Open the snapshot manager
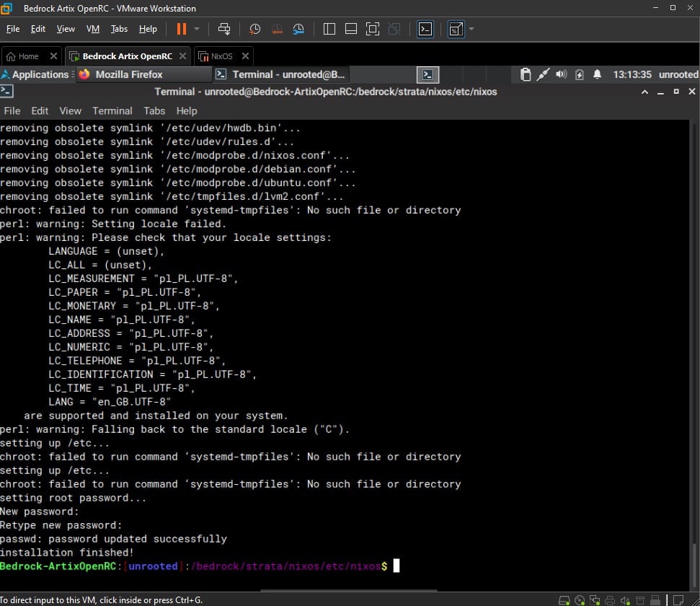The height and width of the screenshot is (606, 700). tap(298, 29)
